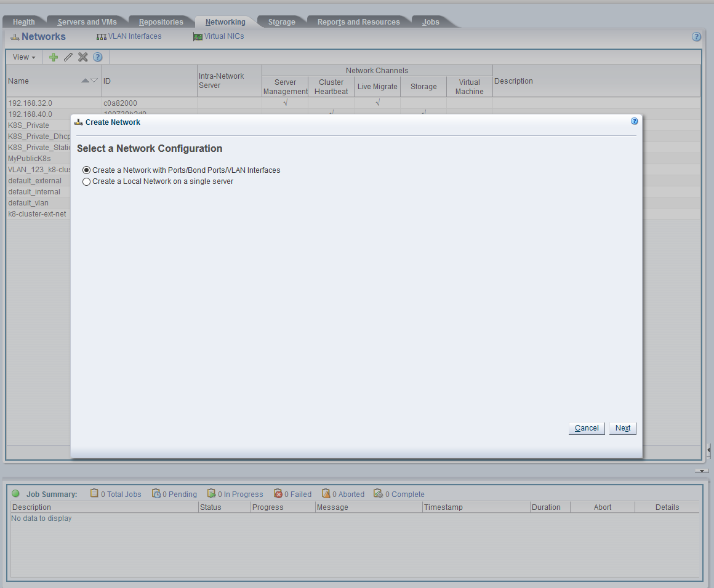
Task: Click the Total Jobs summary icon
Action: tap(94, 494)
